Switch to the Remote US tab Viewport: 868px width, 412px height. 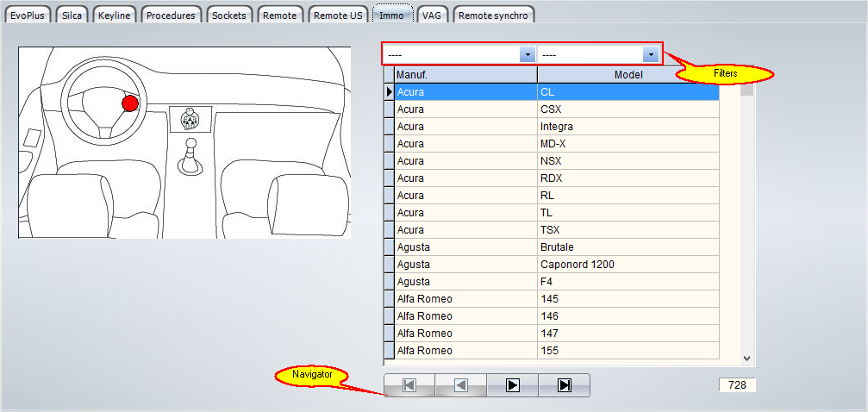[338, 15]
